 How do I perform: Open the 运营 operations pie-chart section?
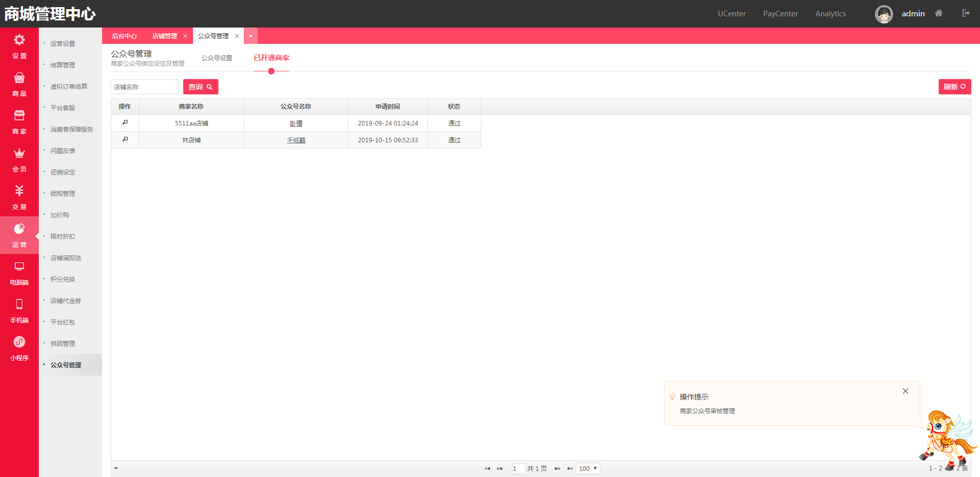pos(19,235)
